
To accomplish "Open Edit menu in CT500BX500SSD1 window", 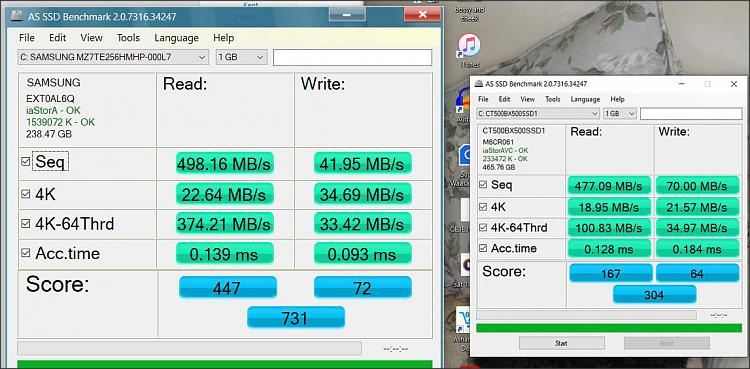I will (x=505, y=99).
